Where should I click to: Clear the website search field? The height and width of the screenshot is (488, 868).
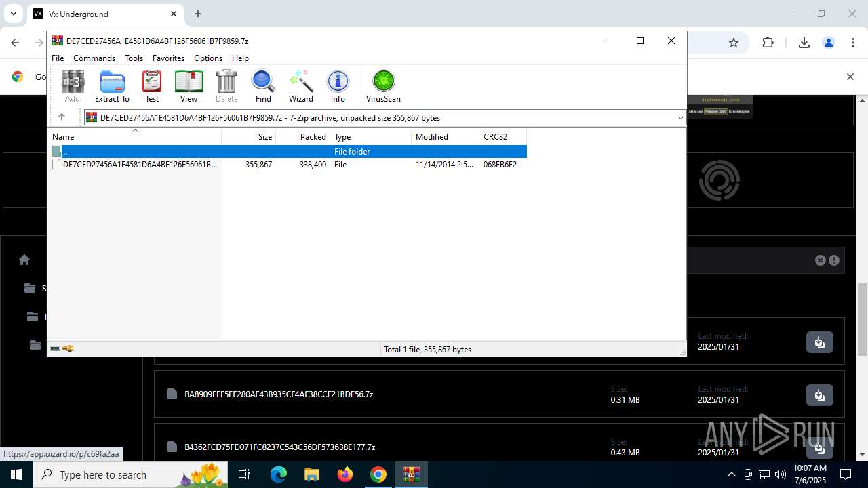(820, 260)
